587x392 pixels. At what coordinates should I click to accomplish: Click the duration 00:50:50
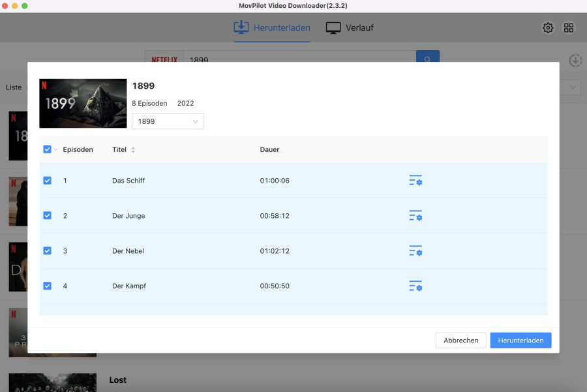[x=275, y=286]
